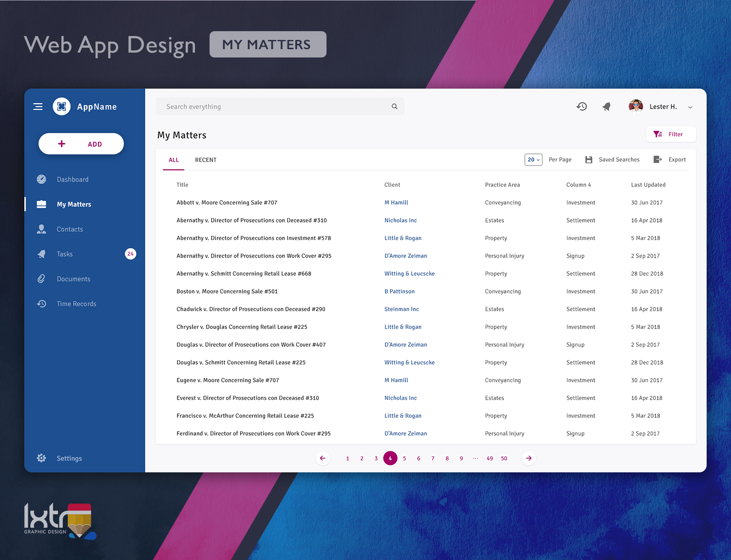Screen dimensions: 731x560
Task: Click the Saved Searches floppy disk icon
Action: (589, 160)
